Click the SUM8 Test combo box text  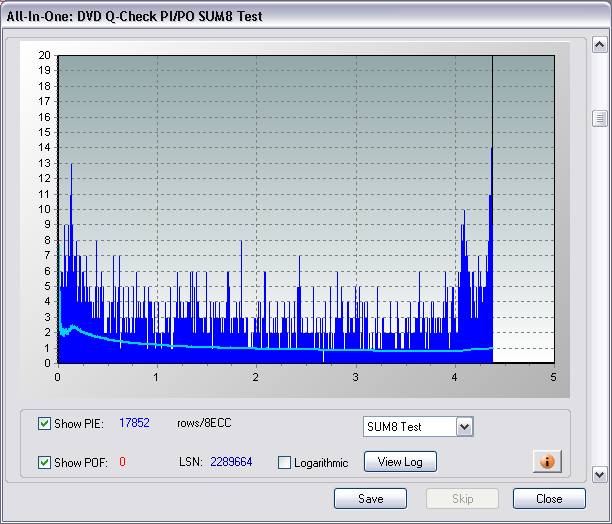click(394, 427)
